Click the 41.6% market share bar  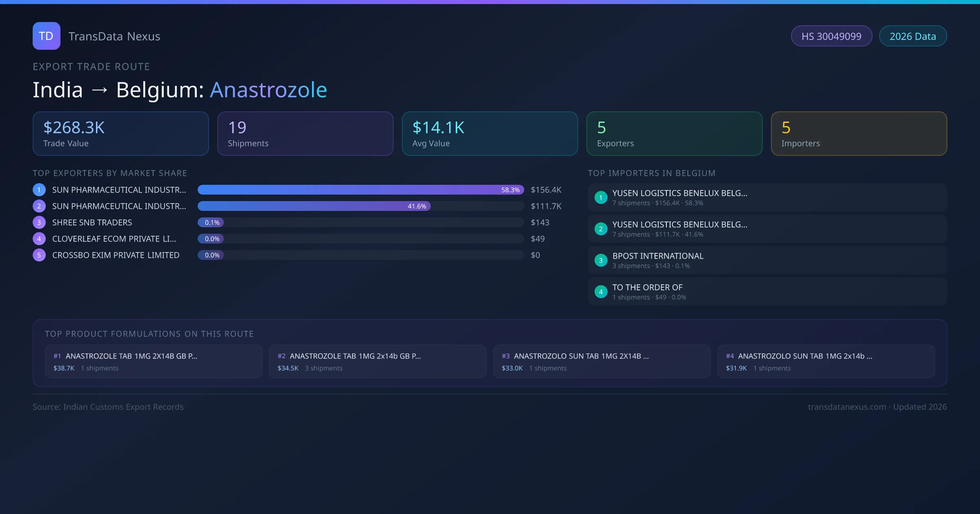[x=314, y=206]
